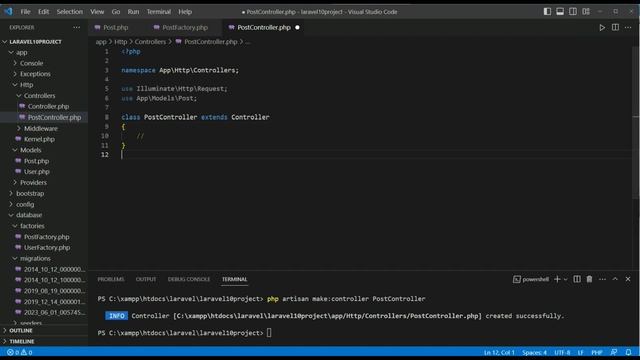Close the terminal panel
640x360 pixels.
628,279
